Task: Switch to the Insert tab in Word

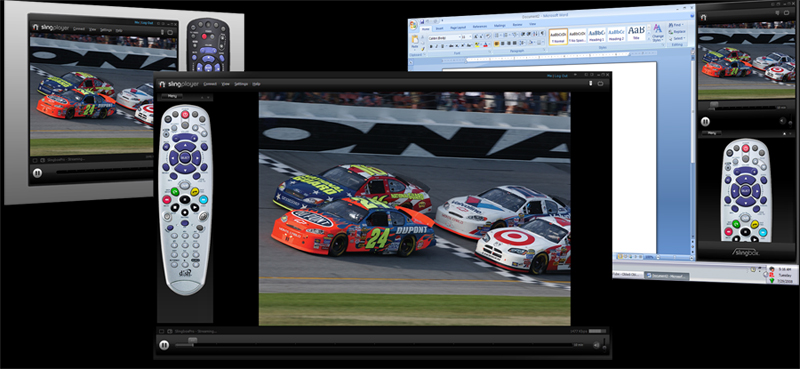Action: click(439, 28)
